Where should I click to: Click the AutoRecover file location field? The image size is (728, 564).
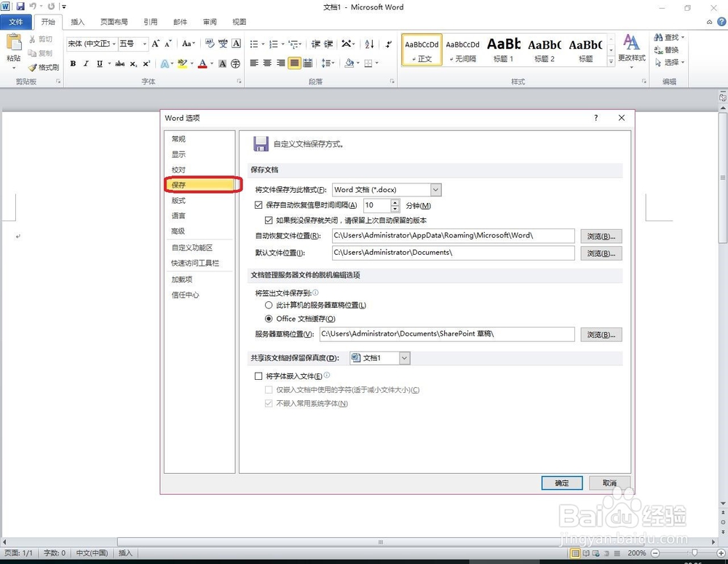[453, 235]
